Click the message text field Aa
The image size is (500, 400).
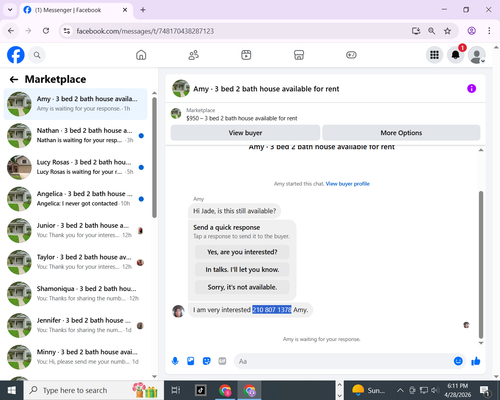[343, 361]
